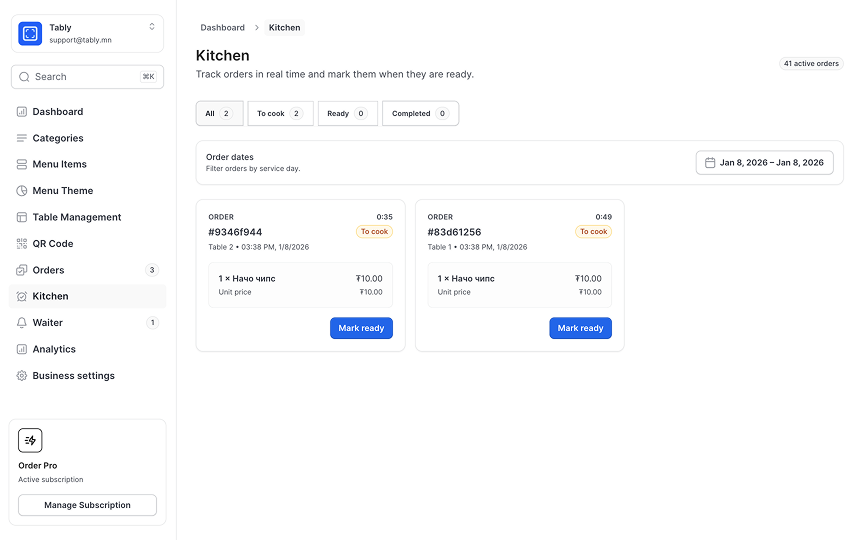Click the QR Code icon
The height and width of the screenshot is (540, 863).
pos(22,244)
